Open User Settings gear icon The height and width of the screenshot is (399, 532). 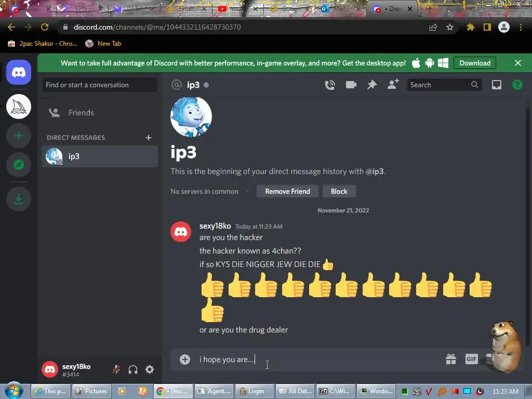coord(150,369)
